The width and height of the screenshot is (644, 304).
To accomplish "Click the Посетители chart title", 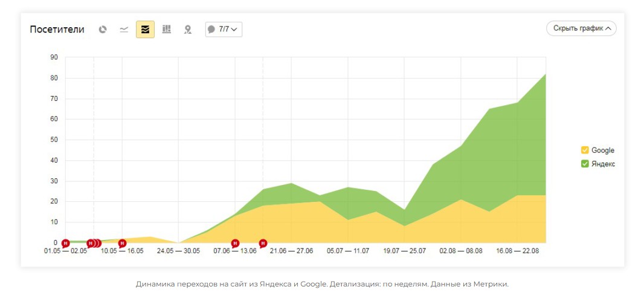I will [x=57, y=29].
